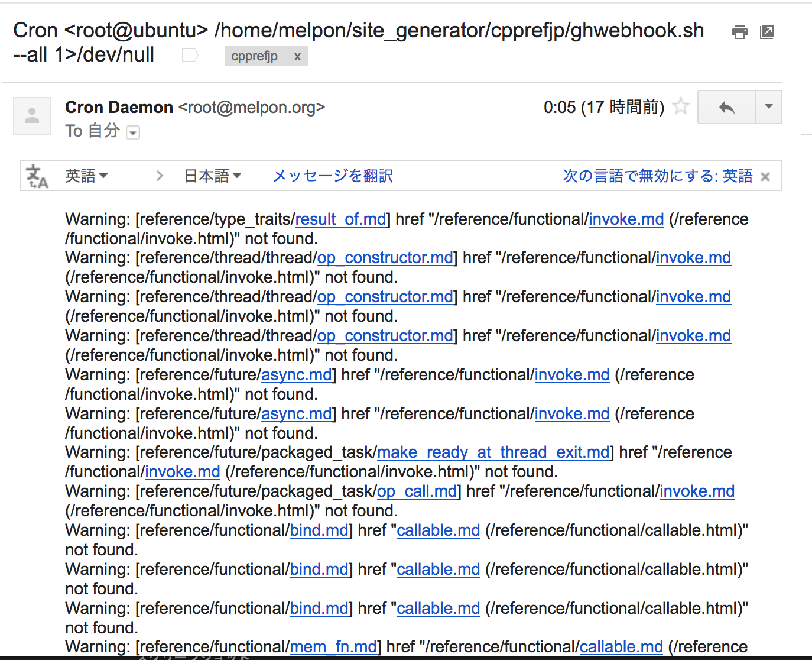812x660 pixels.
Task: Check the small box beside the subject line
Action: (x=189, y=54)
